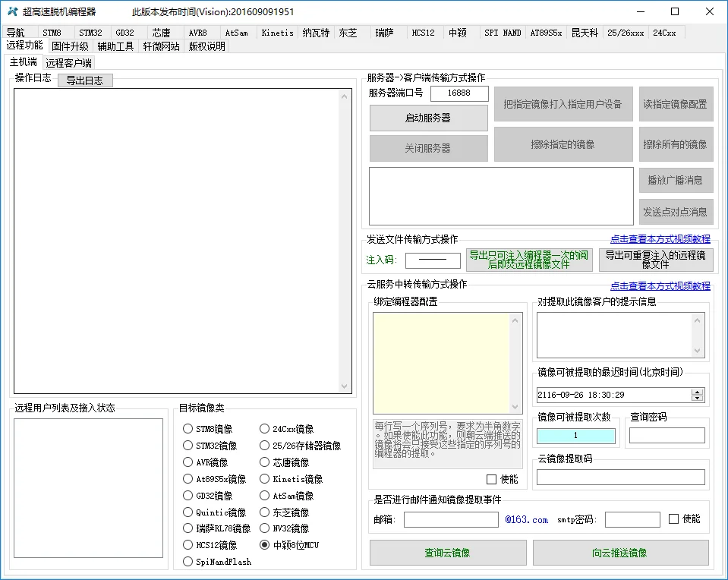This screenshot has height=580, width=728.
Task: Switch to the 版权说明 tab
Action: pos(206,46)
